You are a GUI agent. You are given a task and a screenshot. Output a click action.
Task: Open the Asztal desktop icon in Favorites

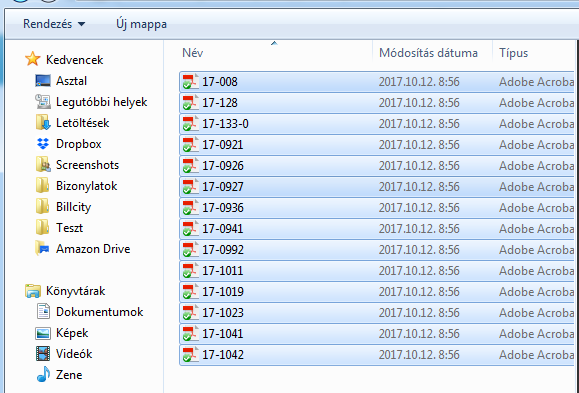[x=43, y=81]
